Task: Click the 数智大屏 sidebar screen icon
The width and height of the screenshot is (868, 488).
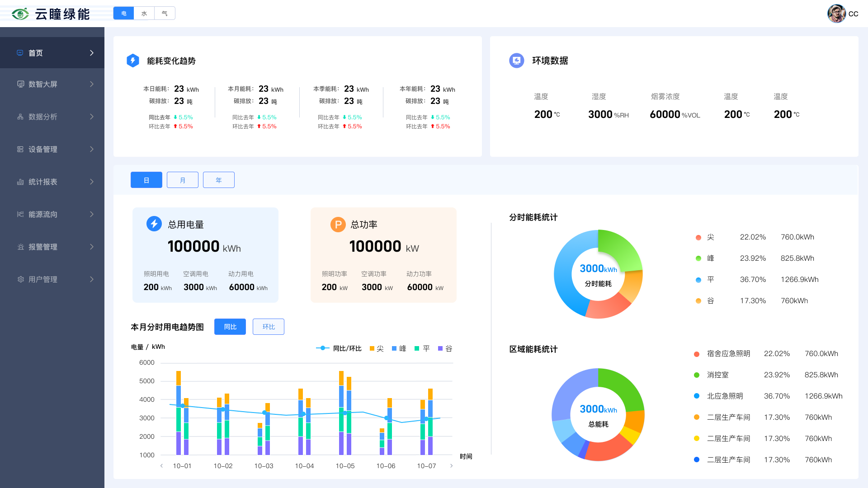Action: coord(20,84)
